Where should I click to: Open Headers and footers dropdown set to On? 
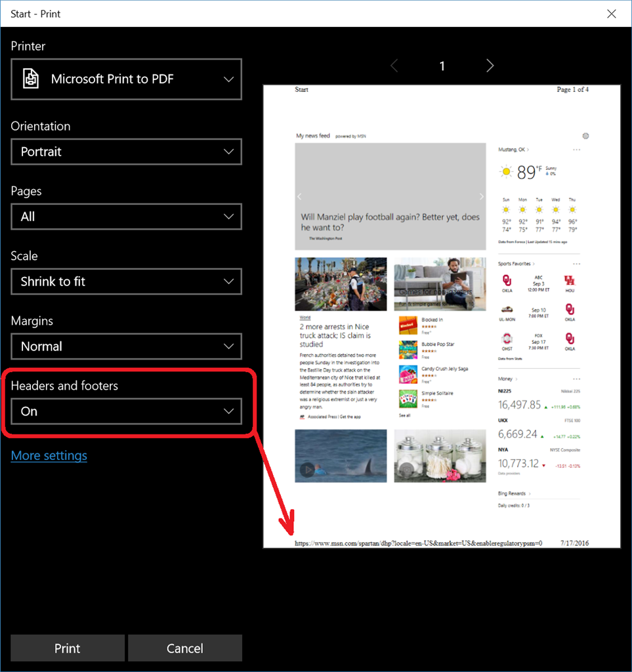click(127, 411)
